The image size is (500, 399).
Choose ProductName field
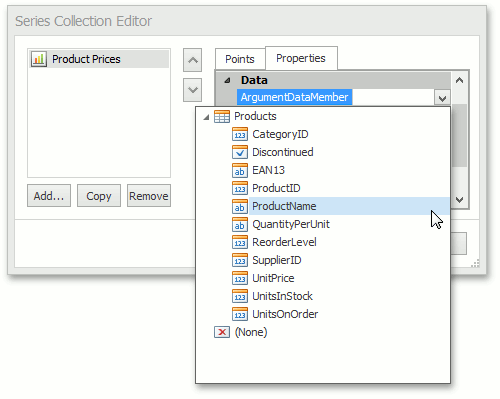(349, 206)
